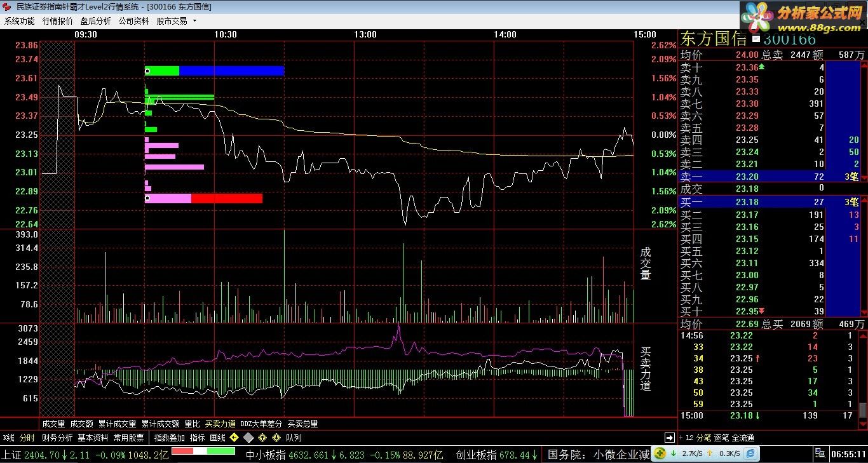The width and height of the screenshot is (868, 463).
Task: Open the 股市交易 menu
Action: 172,21
